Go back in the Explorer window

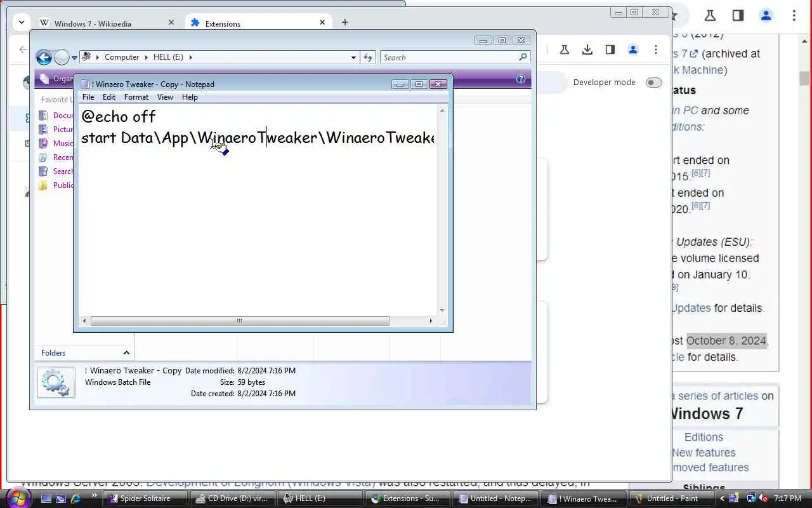[44, 58]
